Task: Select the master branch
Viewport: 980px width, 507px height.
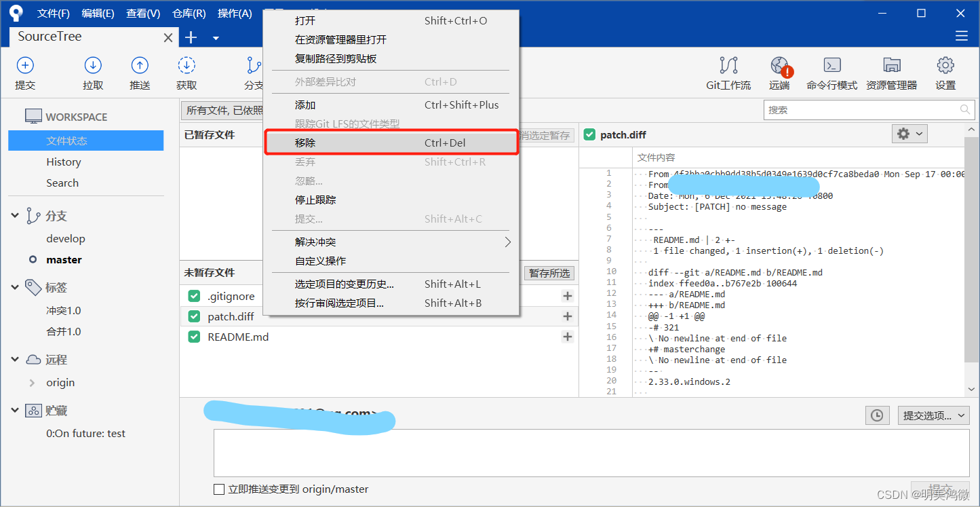Action: [x=64, y=259]
